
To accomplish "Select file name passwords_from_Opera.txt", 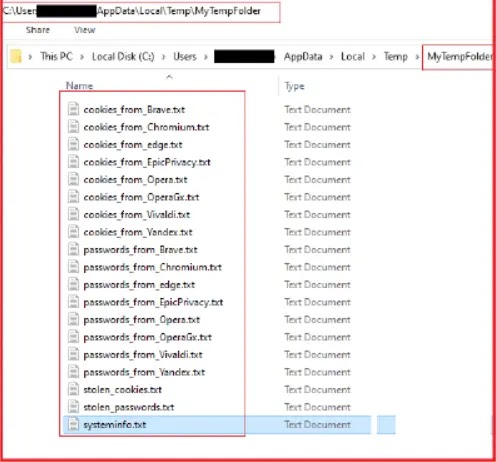I will tap(142, 320).
